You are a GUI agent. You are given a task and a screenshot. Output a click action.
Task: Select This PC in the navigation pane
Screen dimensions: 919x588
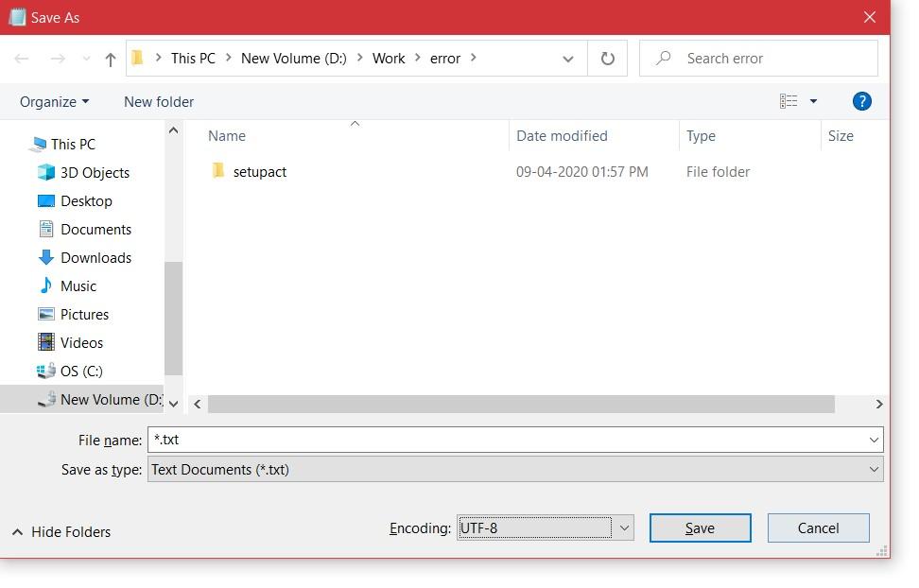click(73, 145)
